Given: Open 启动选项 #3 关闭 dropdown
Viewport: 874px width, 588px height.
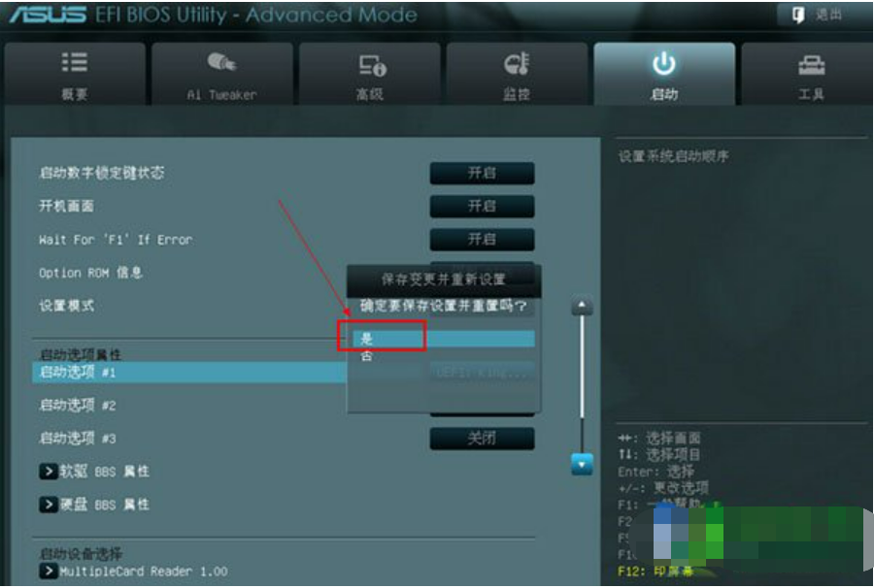Looking at the screenshot, I should (482, 439).
